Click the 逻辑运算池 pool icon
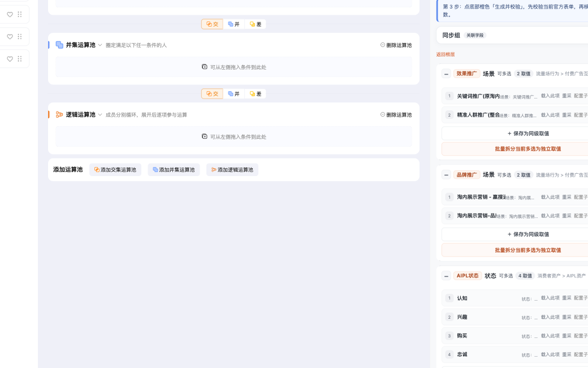The image size is (588, 368). pos(59,114)
